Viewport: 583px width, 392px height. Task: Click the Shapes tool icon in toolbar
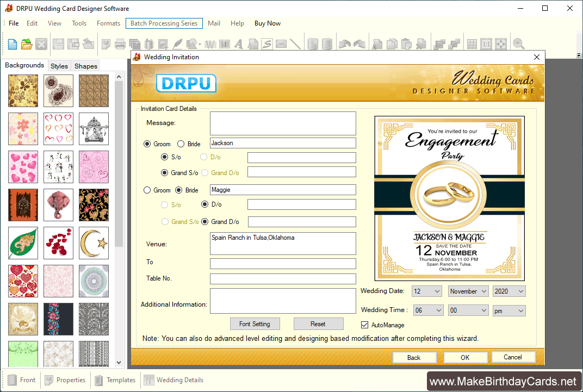pos(191,44)
